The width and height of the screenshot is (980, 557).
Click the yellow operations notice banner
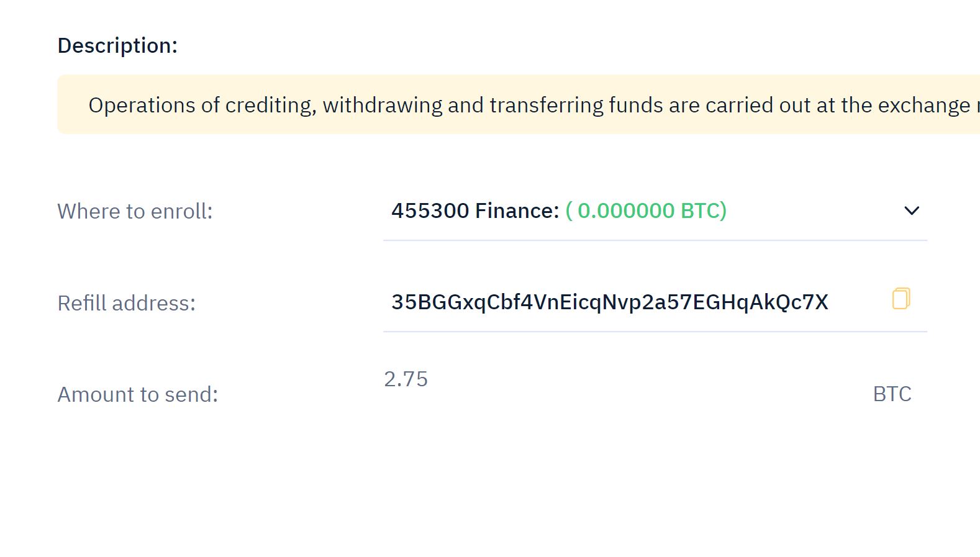pyautogui.click(x=519, y=104)
